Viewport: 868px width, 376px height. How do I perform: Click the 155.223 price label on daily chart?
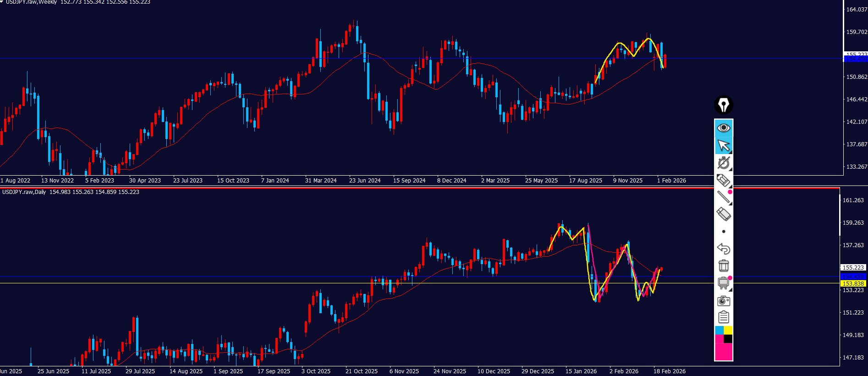[853, 267]
